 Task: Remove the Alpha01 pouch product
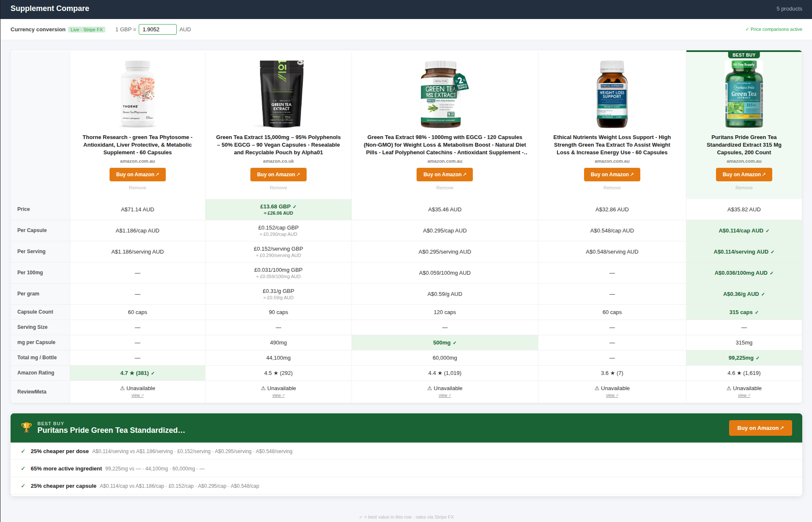[x=278, y=188]
